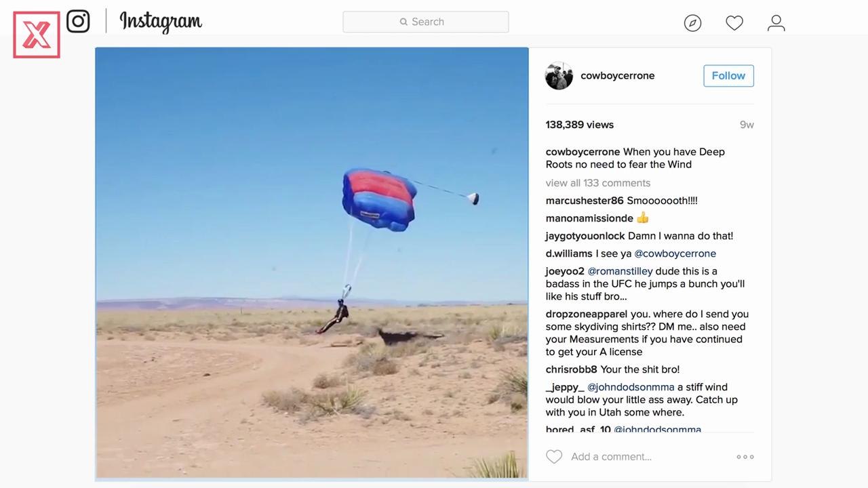Screen dimensions: 868x488
Task: Follow the cowboycerrone account
Action: point(728,76)
